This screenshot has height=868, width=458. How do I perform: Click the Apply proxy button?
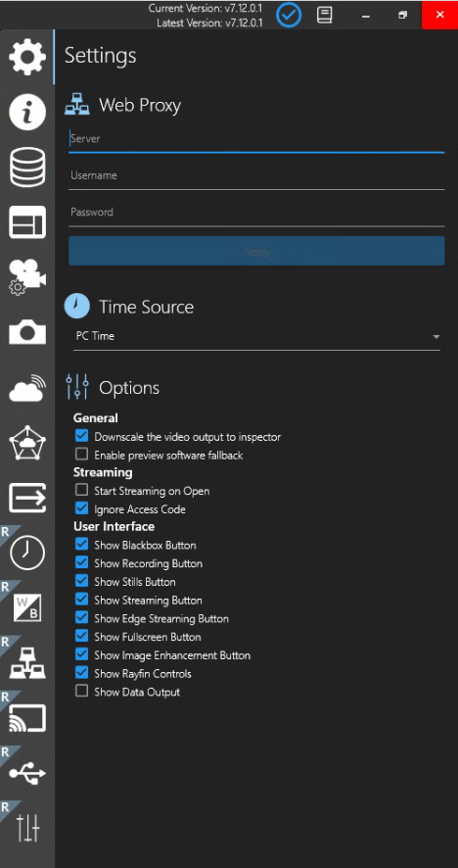[x=256, y=252]
